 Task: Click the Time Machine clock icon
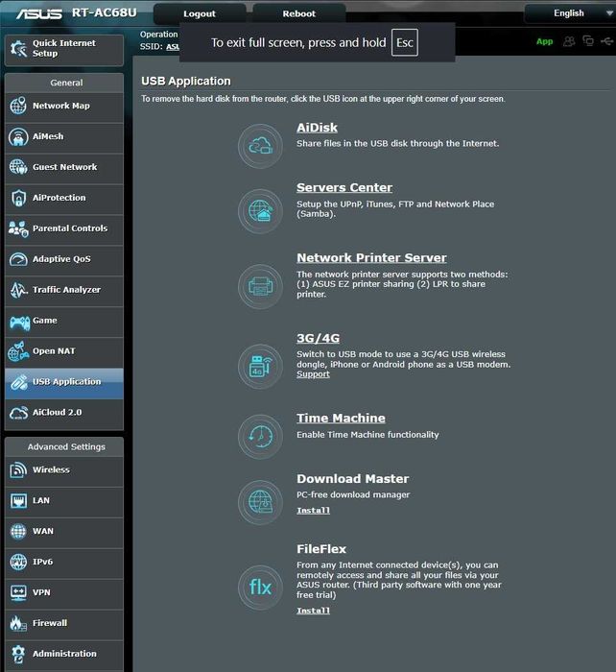point(260,436)
